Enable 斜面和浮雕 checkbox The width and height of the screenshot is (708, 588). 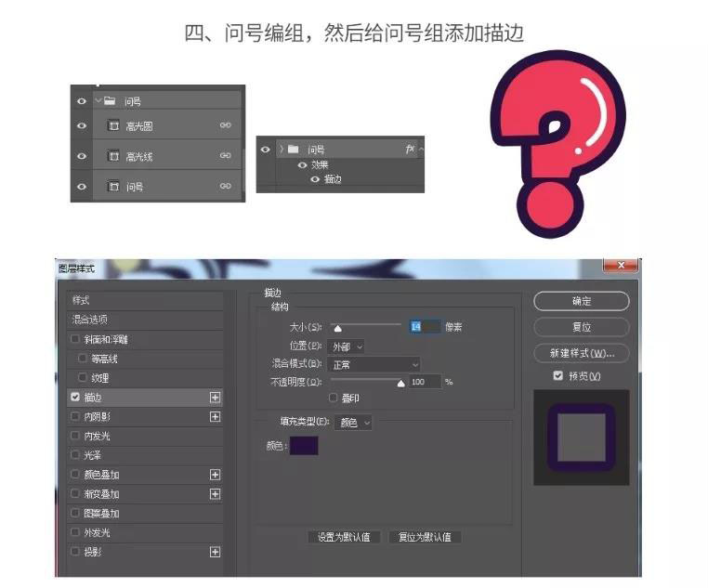click(75, 339)
